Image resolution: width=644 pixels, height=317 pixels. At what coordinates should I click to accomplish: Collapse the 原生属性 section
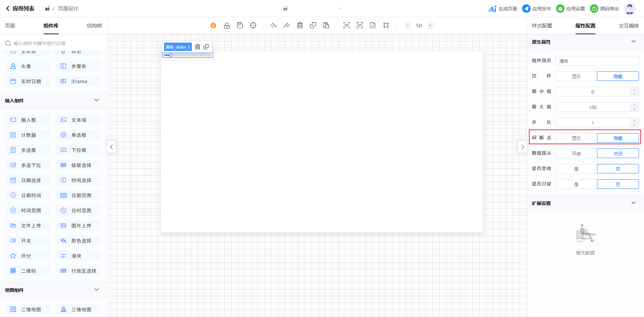coord(633,42)
